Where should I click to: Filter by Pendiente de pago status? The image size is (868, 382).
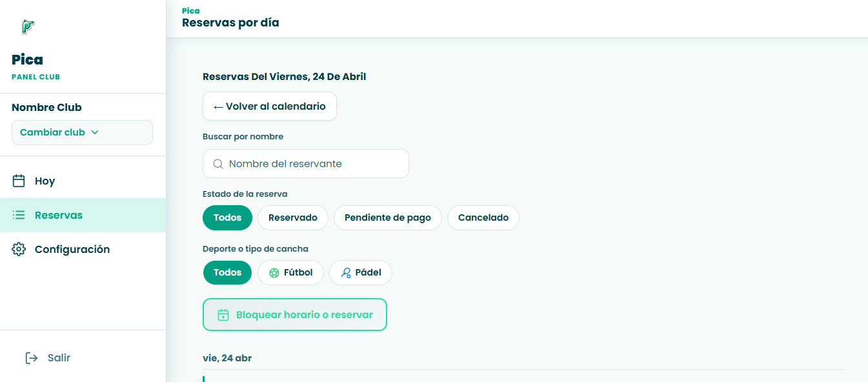click(x=388, y=217)
